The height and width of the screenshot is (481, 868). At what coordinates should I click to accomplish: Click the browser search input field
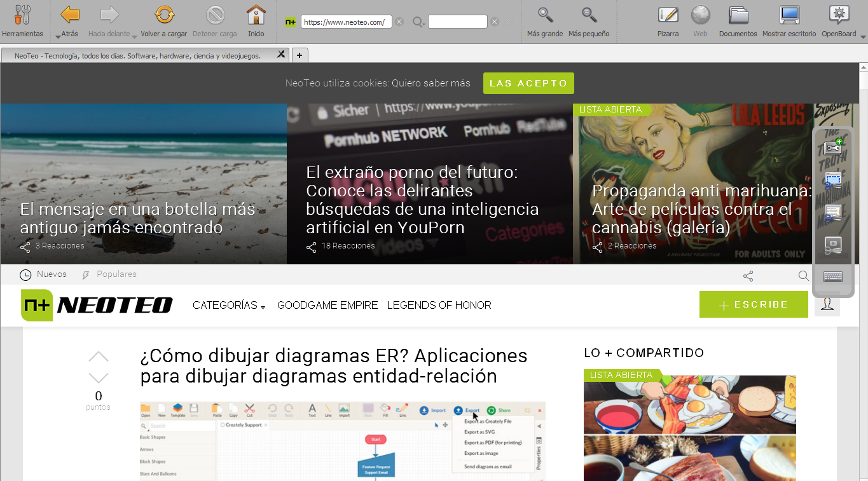pos(458,22)
